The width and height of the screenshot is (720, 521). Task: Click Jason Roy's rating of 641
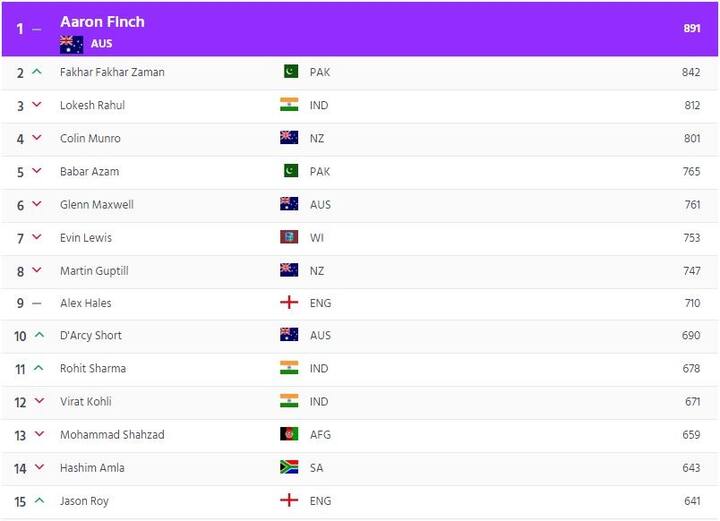[x=691, y=500]
